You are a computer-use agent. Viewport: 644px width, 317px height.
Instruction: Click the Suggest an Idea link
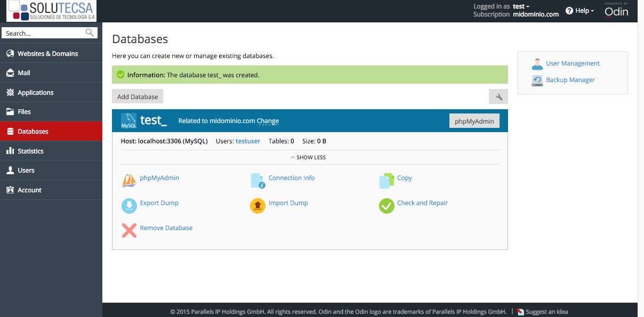click(x=547, y=312)
